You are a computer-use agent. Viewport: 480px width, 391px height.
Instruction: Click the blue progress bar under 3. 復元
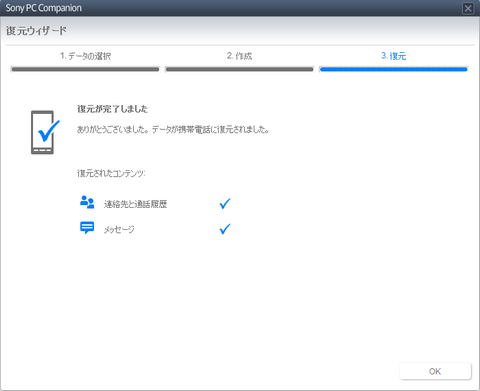[393, 69]
